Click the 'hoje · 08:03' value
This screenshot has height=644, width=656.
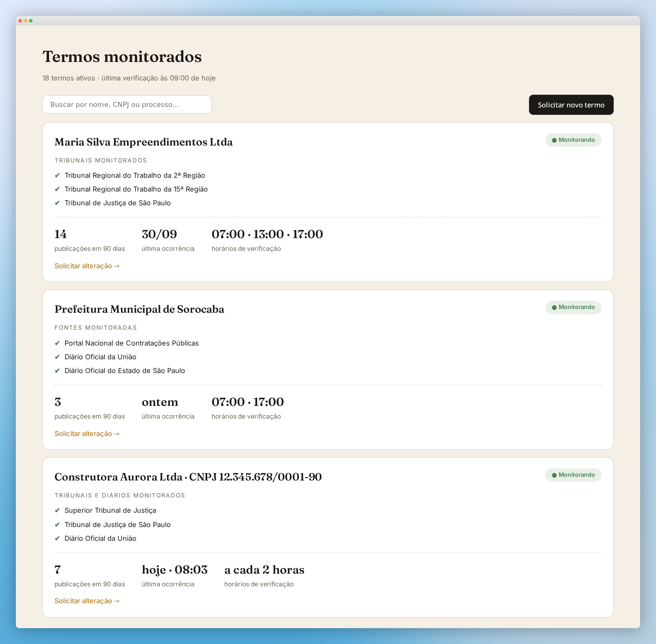point(175,570)
